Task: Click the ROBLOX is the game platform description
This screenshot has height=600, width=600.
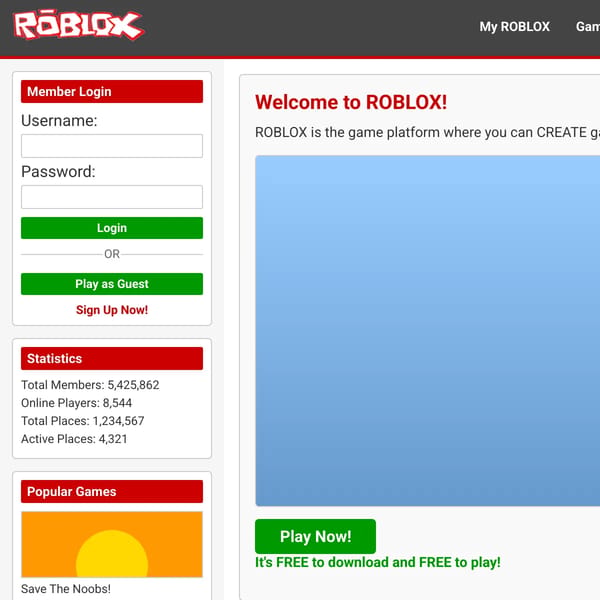Action: 427,132
